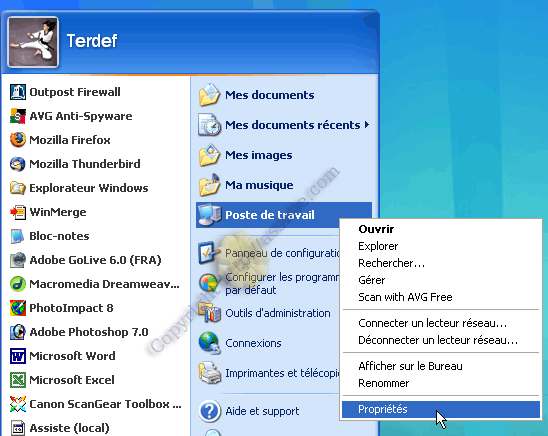Image resolution: width=548 pixels, height=436 pixels.
Task: Expand Mes documents récents submenu arrow
Action: (x=367, y=125)
